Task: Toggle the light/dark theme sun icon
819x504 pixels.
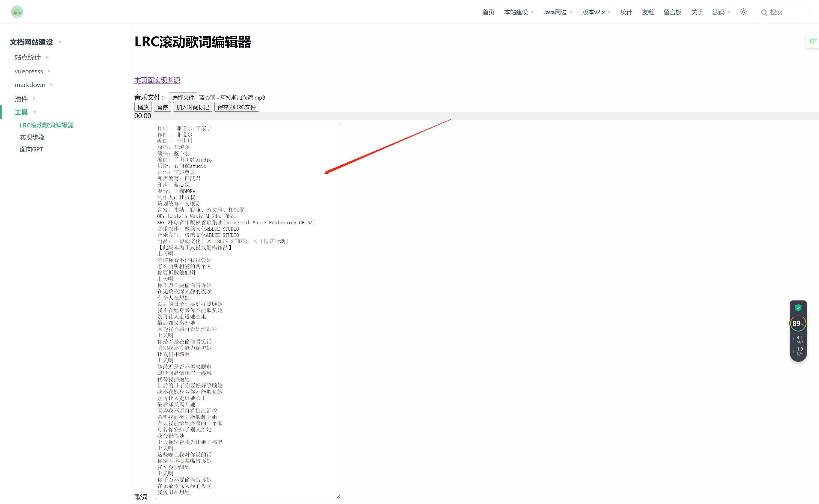Action: (743, 12)
